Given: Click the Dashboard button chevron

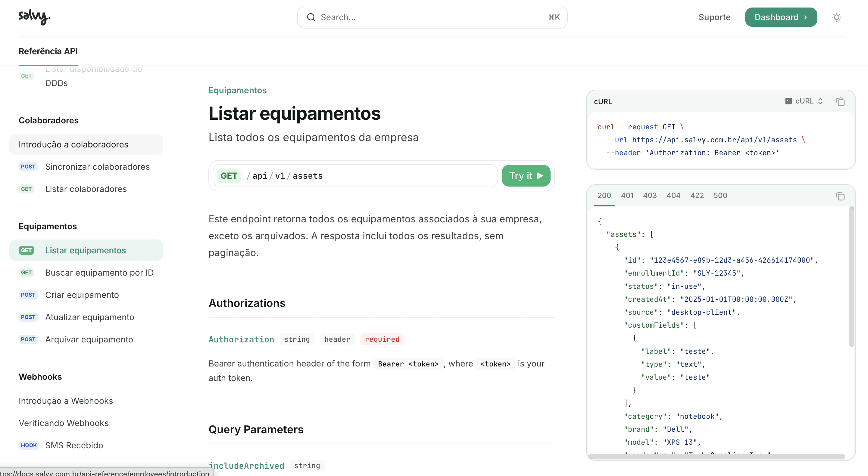Looking at the screenshot, I should [806, 17].
